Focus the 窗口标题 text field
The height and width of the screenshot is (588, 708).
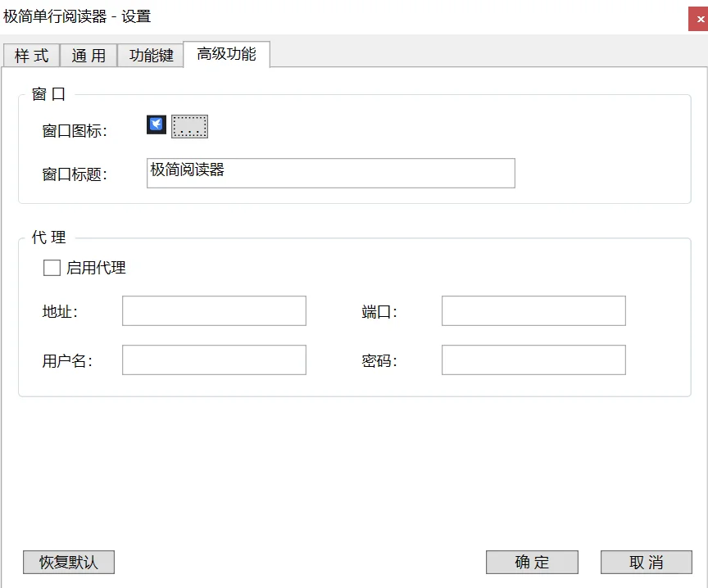coord(331,173)
